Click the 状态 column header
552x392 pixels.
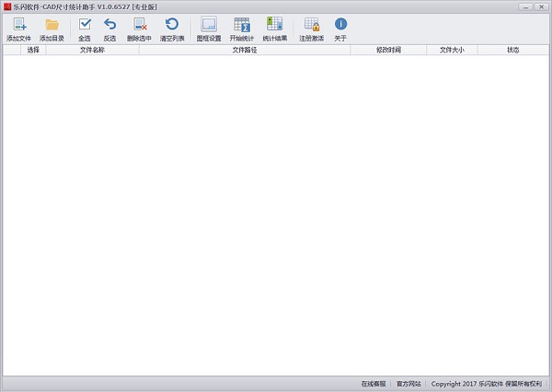(x=512, y=50)
